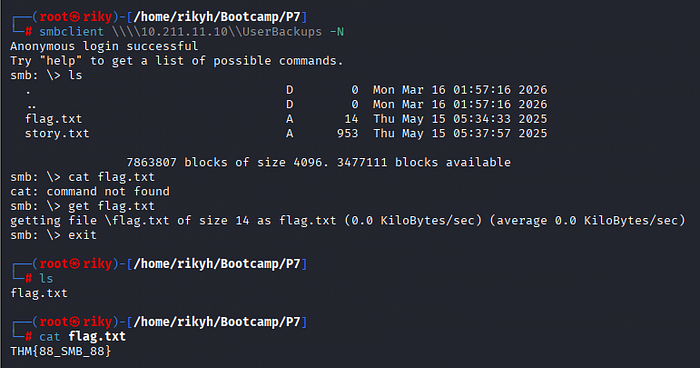Screen dimensions: 700x368
Task: Click the 'cat flag.txt' shell command
Action: [x=83, y=336]
